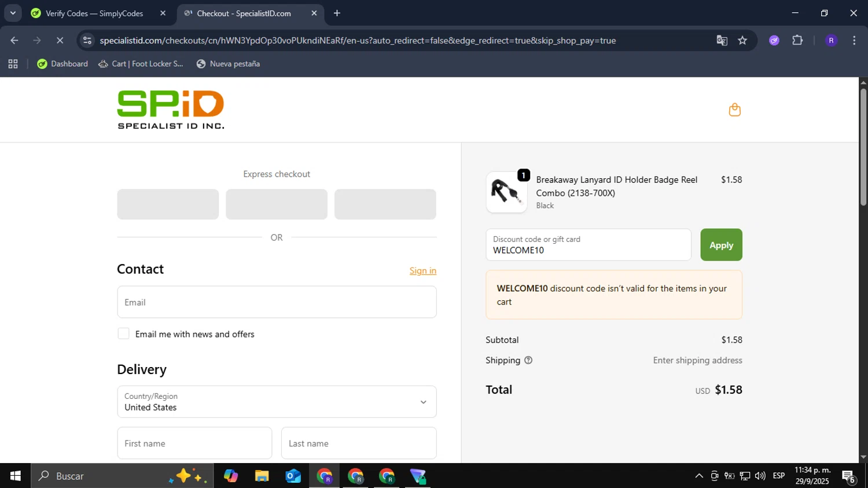Click the page vertical scrollbar
This screenshot has width=868, height=488.
click(863, 147)
